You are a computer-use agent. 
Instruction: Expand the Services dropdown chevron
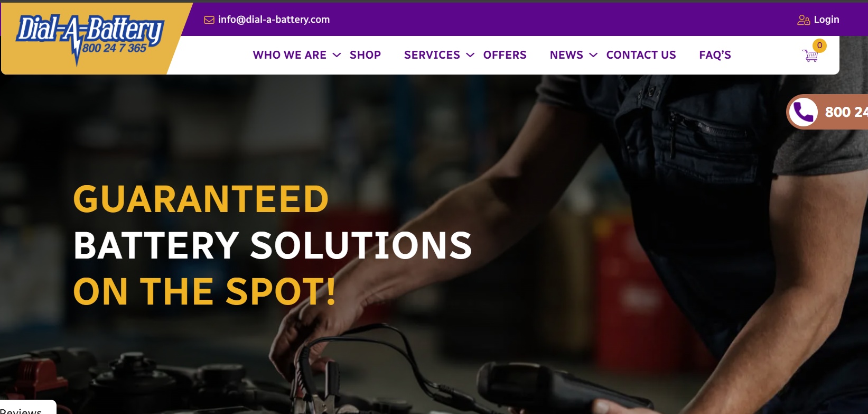tap(470, 55)
